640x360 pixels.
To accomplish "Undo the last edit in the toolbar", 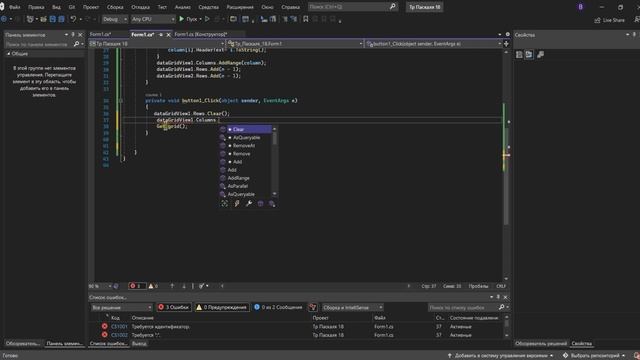I will point(73,19).
